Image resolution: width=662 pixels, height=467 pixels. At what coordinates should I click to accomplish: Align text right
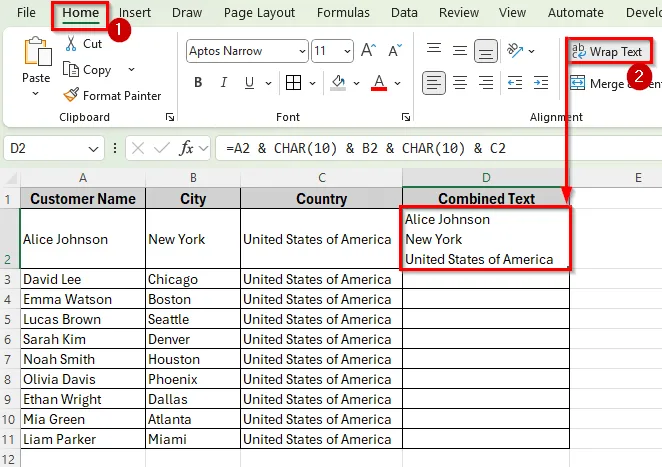click(486, 83)
